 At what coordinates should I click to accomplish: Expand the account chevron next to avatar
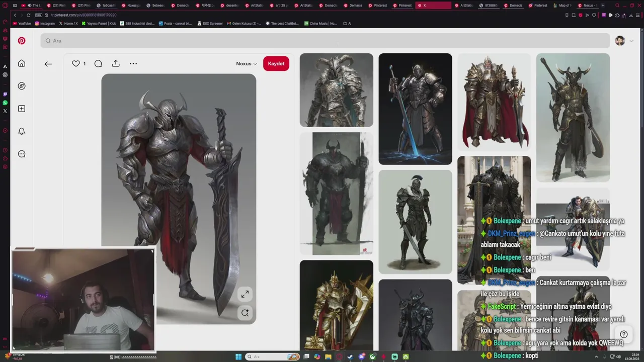(x=631, y=41)
